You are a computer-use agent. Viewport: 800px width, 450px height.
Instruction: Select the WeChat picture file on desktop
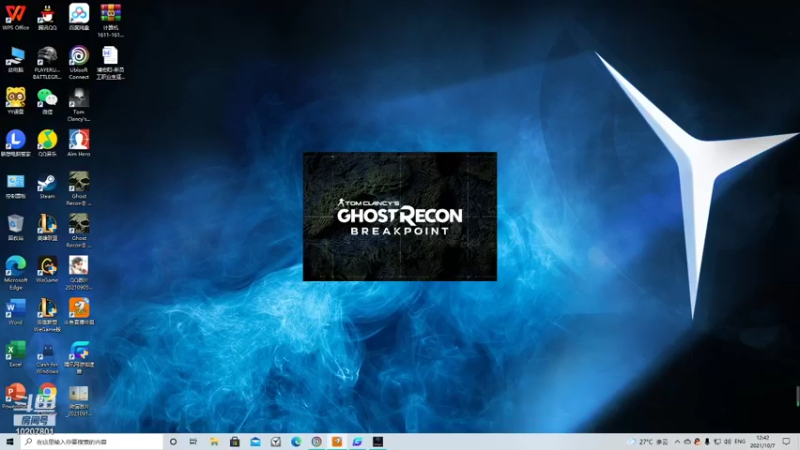(x=79, y=401)
